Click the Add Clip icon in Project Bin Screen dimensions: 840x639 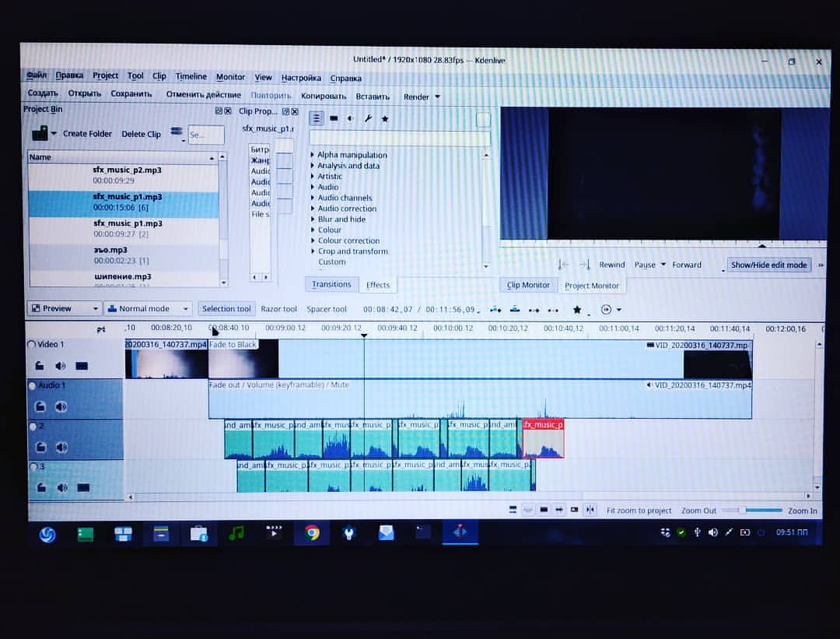coord(40,133)
